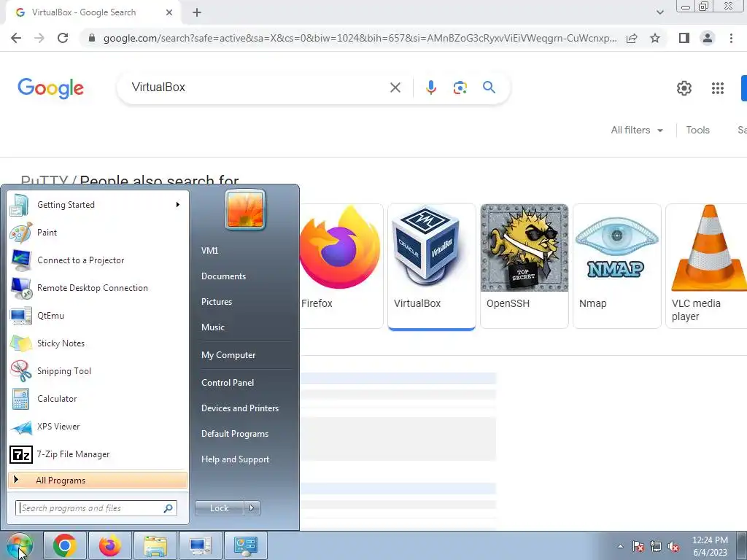Select the Firefox suggestion card
The image size is (747, 560).
pyautogui.click(x=340, y=265)
